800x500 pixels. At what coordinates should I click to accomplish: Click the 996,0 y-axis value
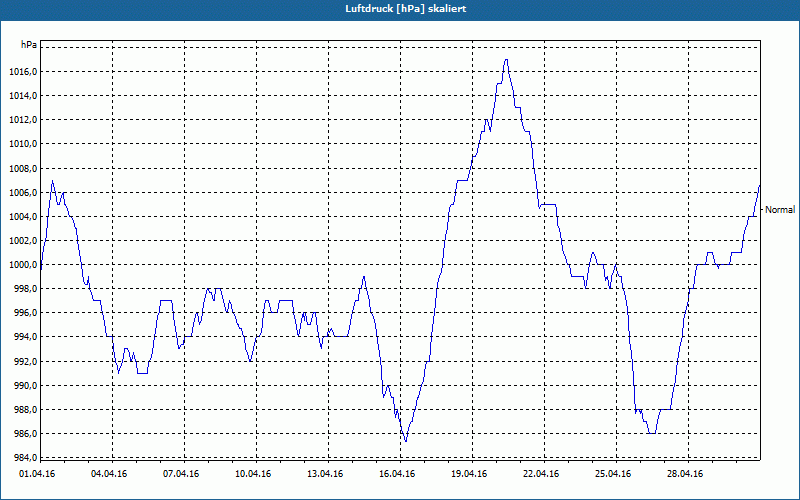pyautogui.click(x=25, y=313)
